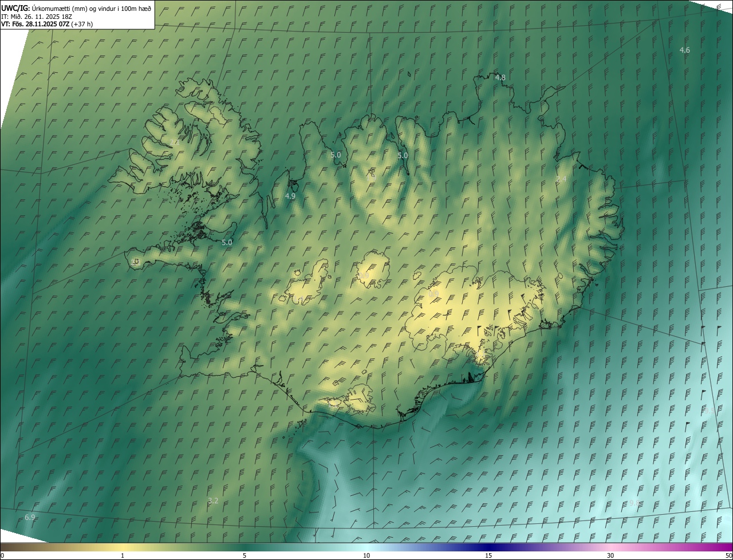Viewport: 733px width, 560px height.
Task: Click the 3.2 value label over the ocean
Action: (x=213, y=501)
